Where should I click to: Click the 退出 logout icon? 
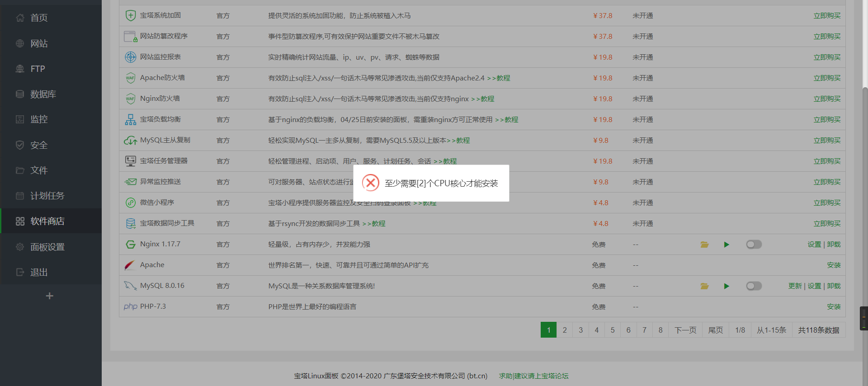[20, 272]
